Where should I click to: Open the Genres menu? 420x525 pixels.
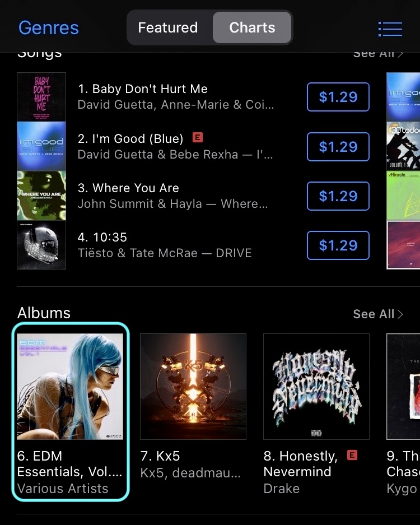tap(49, 28)
